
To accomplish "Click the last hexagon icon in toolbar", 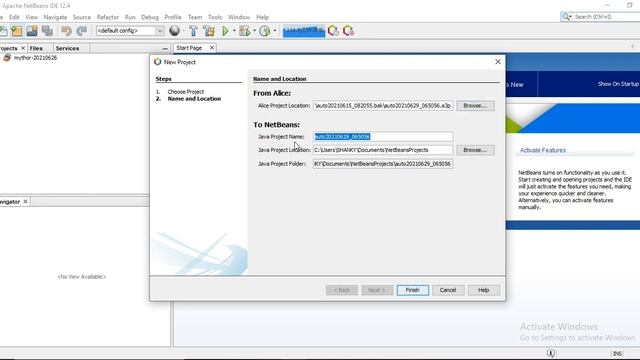I will pyautogui.click(x=349, y=31).
